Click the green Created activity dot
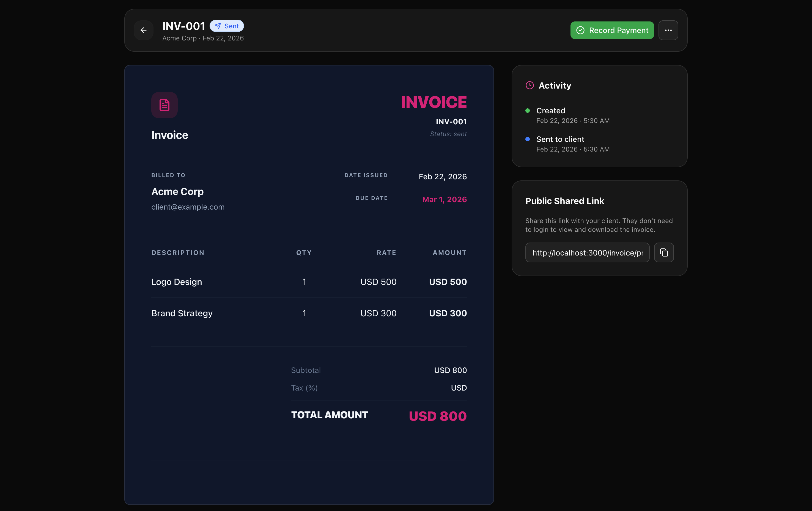 click(527, 111)
